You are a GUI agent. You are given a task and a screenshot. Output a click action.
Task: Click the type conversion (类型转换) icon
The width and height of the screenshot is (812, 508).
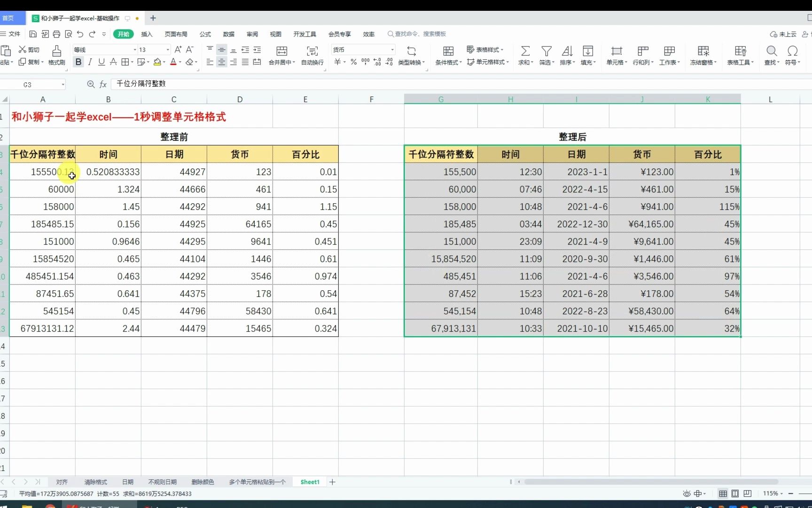(411, 51)
